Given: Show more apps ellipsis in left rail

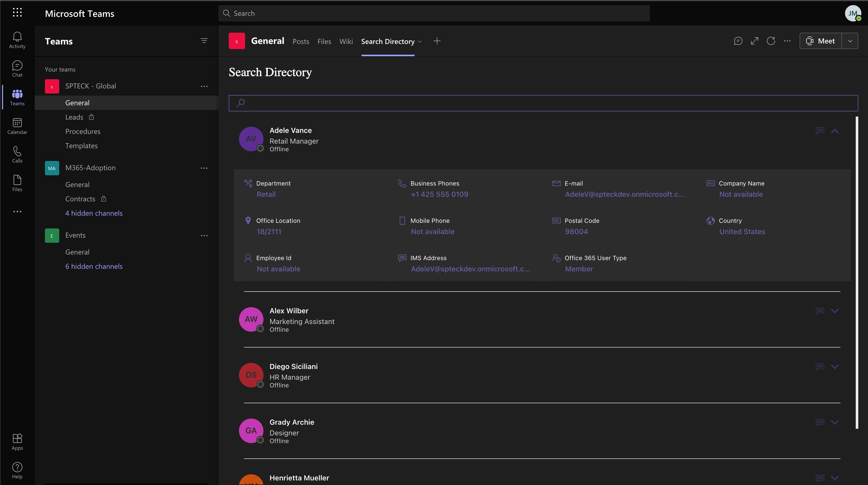Looking at the screenshot, I should pos(17,212).
